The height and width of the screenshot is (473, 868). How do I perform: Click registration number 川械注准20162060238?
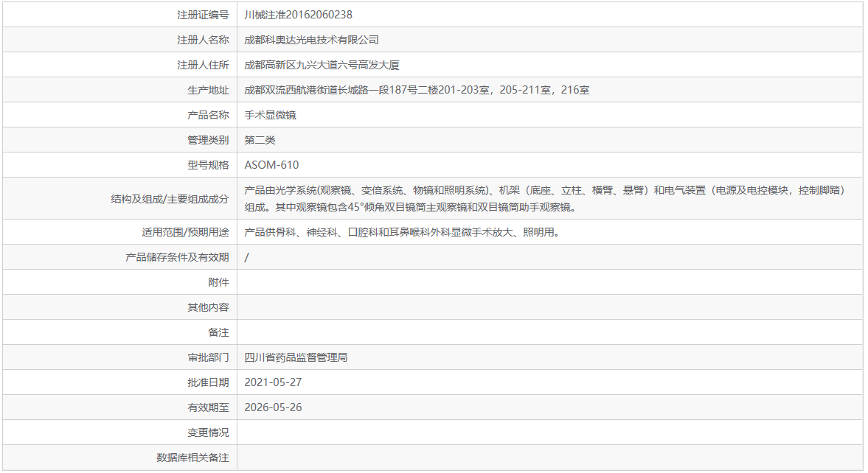[x=299, y=15]
